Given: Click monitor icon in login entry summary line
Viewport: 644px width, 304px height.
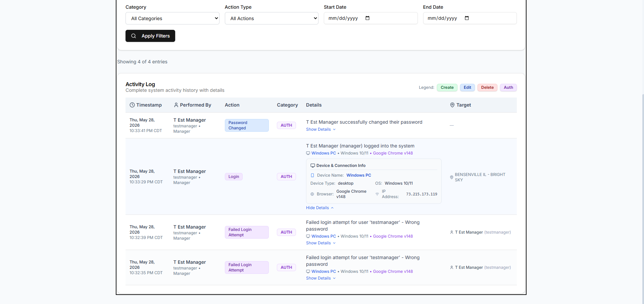Looking at the screenshot, I should (x=308, y=153).
